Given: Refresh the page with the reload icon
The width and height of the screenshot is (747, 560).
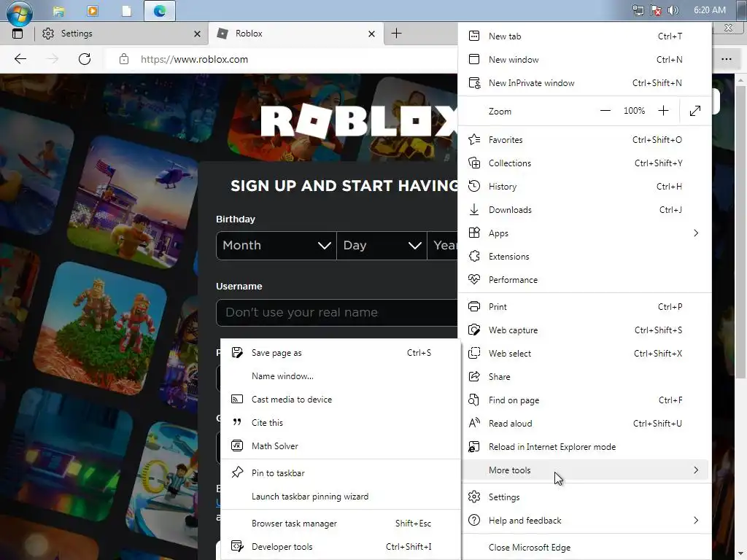Looking at the screenshot, I should point(85,59).
